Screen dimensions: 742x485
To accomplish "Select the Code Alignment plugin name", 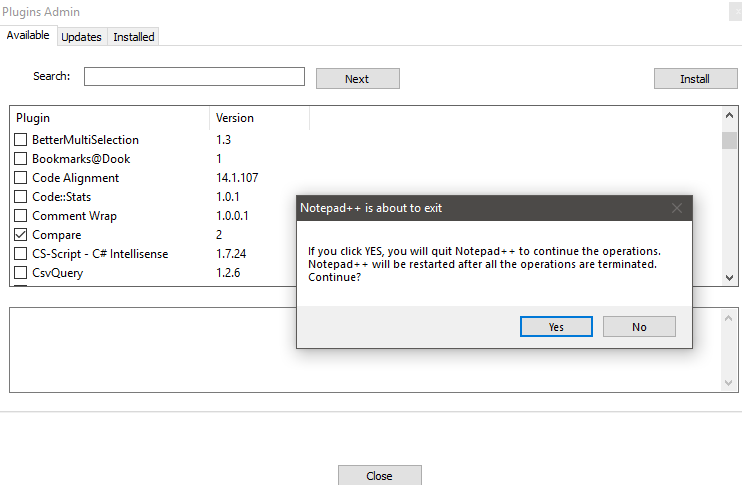I will tap(76, 178).
